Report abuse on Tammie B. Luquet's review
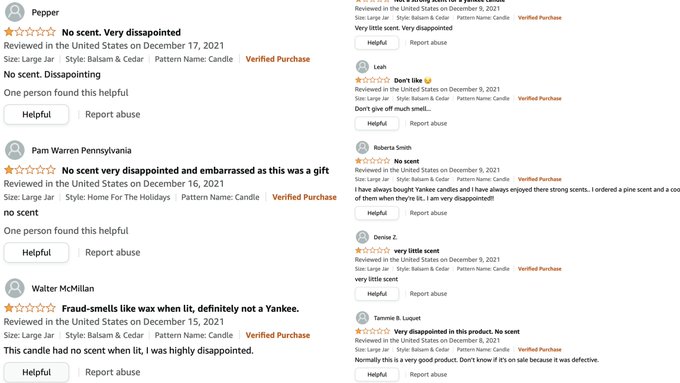 [x=428, y=374]
